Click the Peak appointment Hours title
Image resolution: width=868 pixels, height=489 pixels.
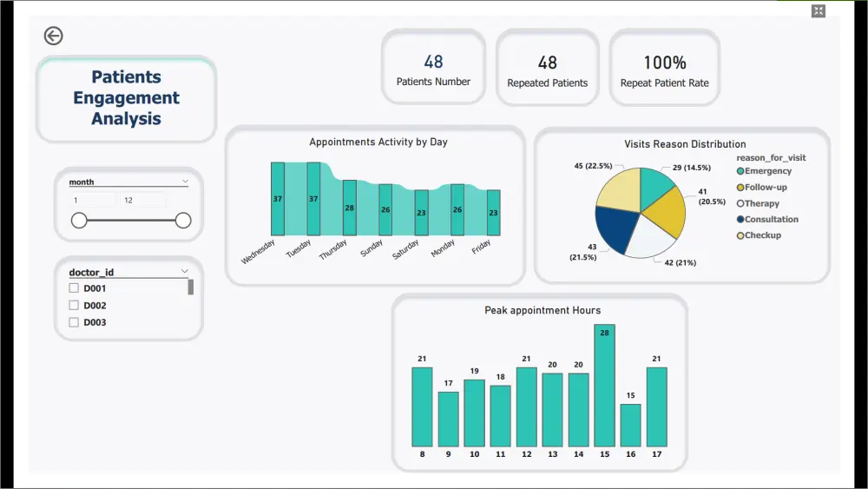tap(542, 310)
